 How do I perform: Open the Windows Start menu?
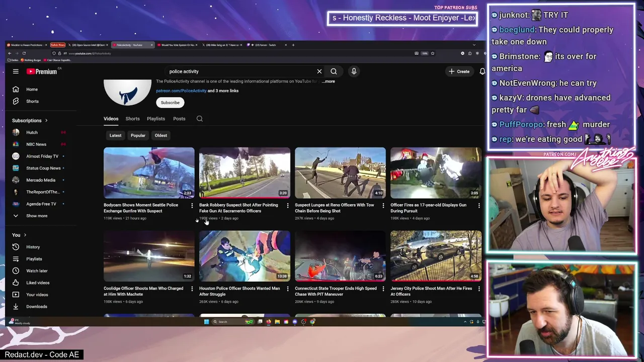click(206, 322)
